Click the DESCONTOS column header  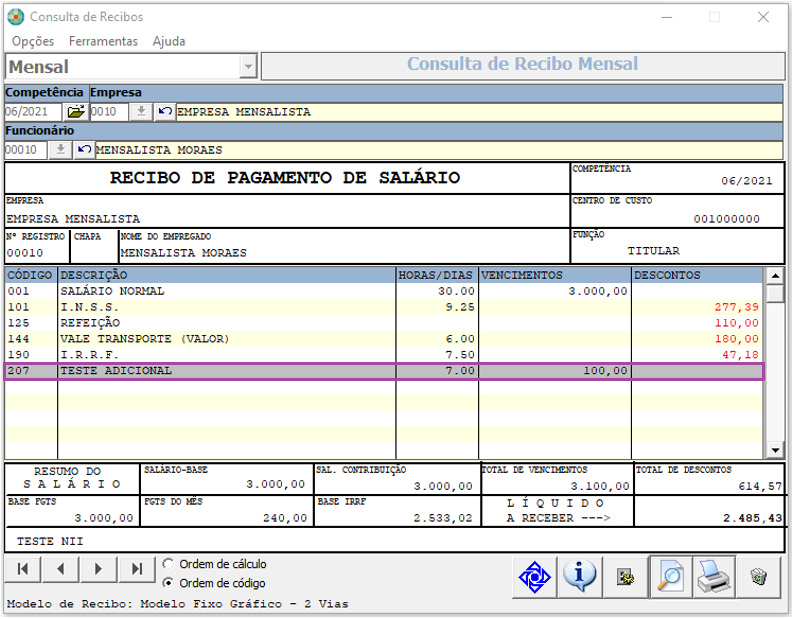pyautogui.click(x=697, y=275)
